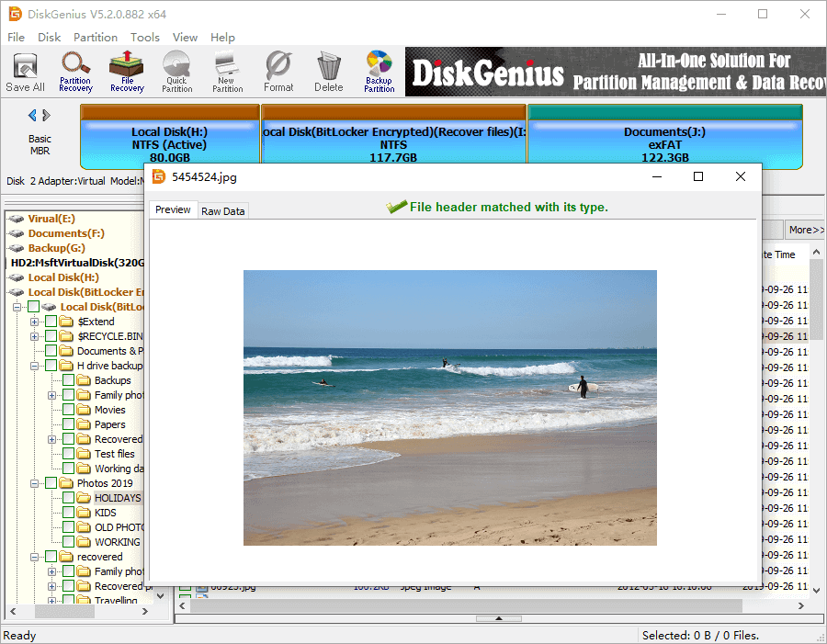The image size is (827, 644).
Task: Enable the Photos 2019 folder checkbox
Action: [51, 483]
